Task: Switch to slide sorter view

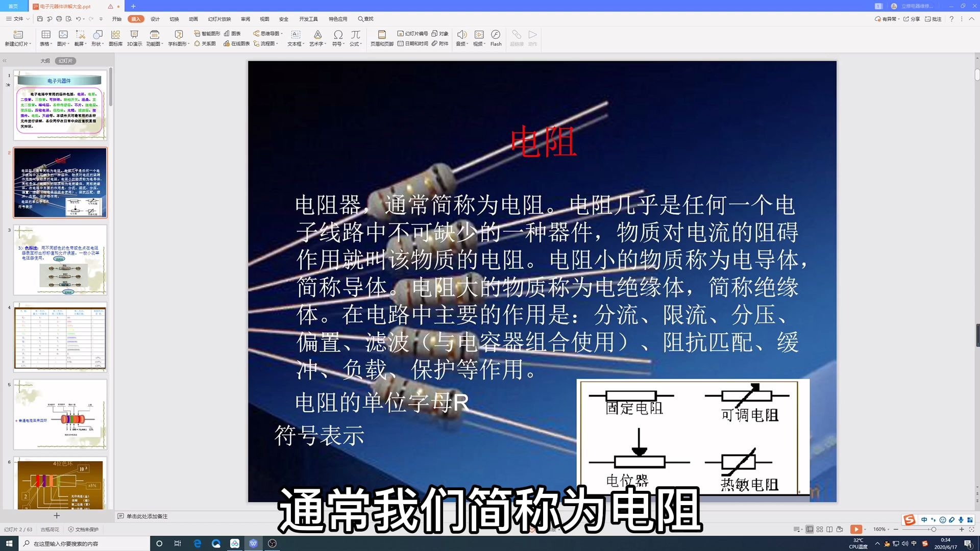Action: (x=820, y=529)
